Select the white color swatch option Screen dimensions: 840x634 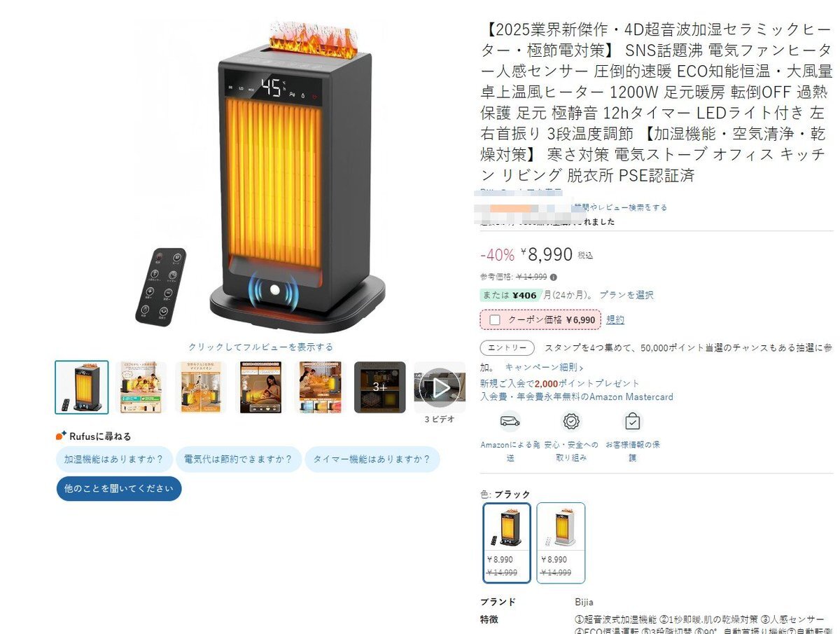tap(561, 542)
